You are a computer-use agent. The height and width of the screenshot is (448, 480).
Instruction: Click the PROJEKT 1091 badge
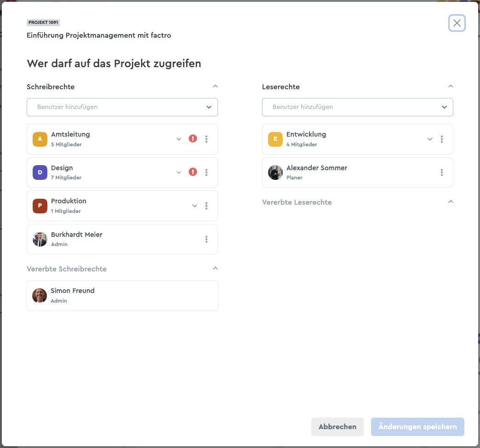pos(43,23)
